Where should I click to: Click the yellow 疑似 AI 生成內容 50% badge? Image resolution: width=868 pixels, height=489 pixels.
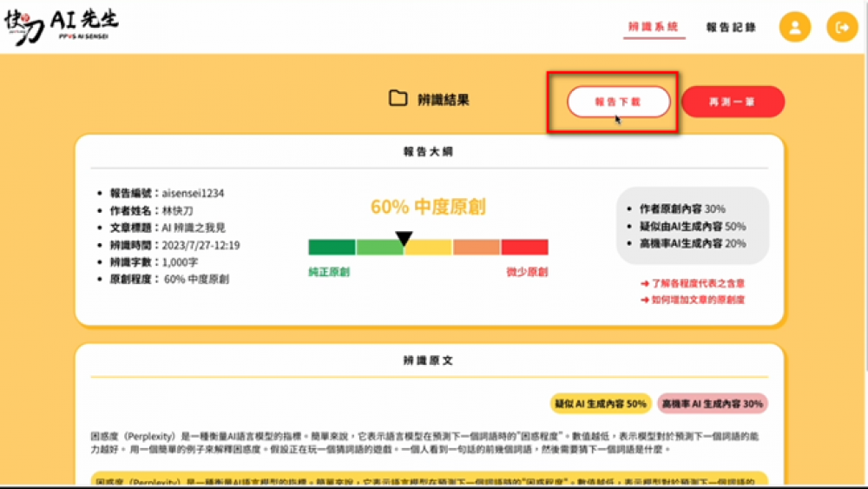[x=600, y=404]
